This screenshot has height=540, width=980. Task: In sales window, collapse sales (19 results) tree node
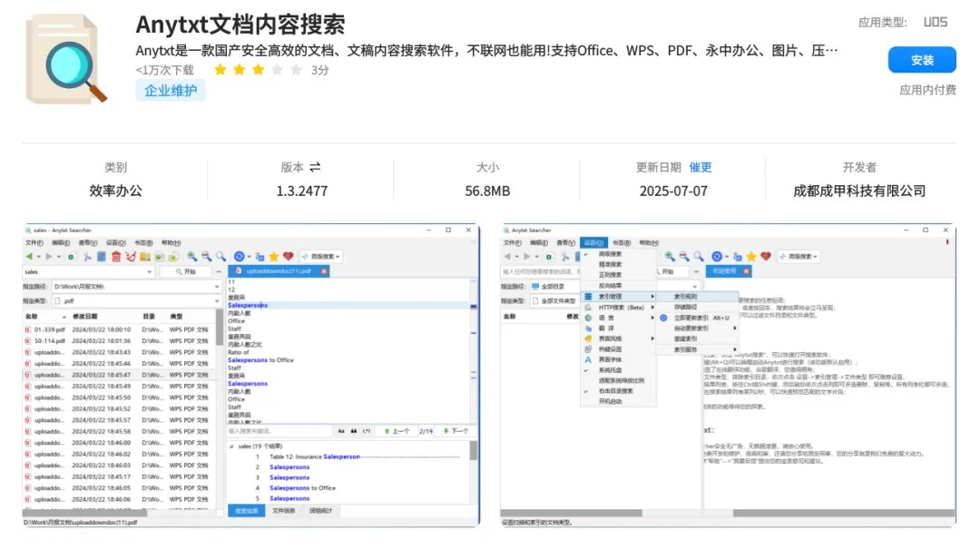point(232,447)
